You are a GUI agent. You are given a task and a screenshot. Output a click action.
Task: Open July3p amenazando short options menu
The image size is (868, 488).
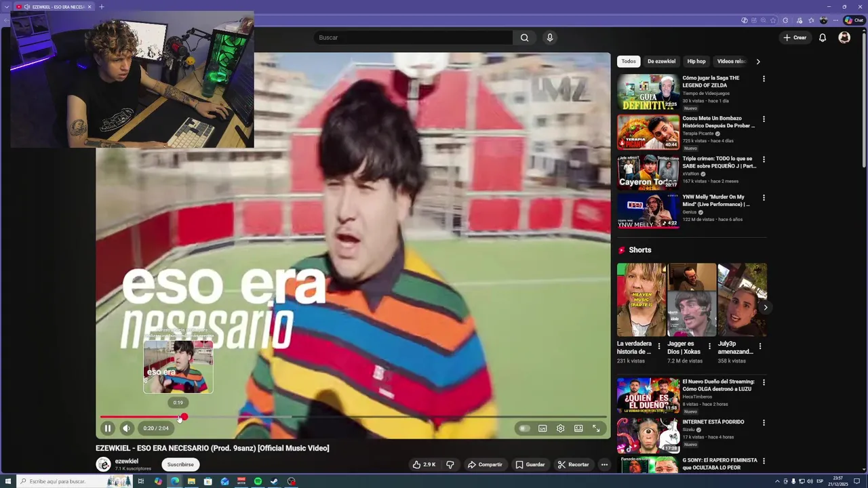759,346
